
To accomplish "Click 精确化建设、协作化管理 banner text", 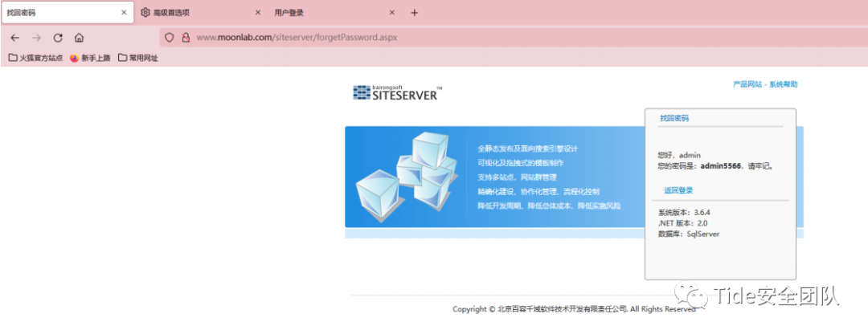I will (x=538, y=192).
